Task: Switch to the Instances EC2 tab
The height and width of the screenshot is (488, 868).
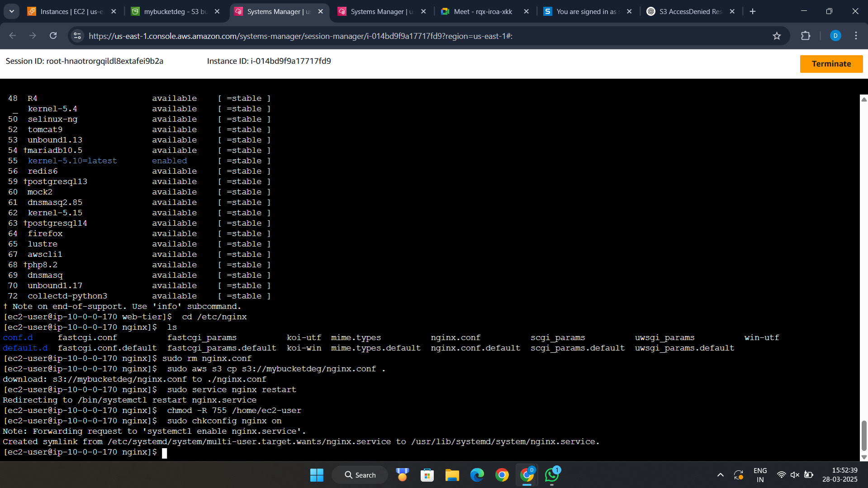Action: coord(72,11)
